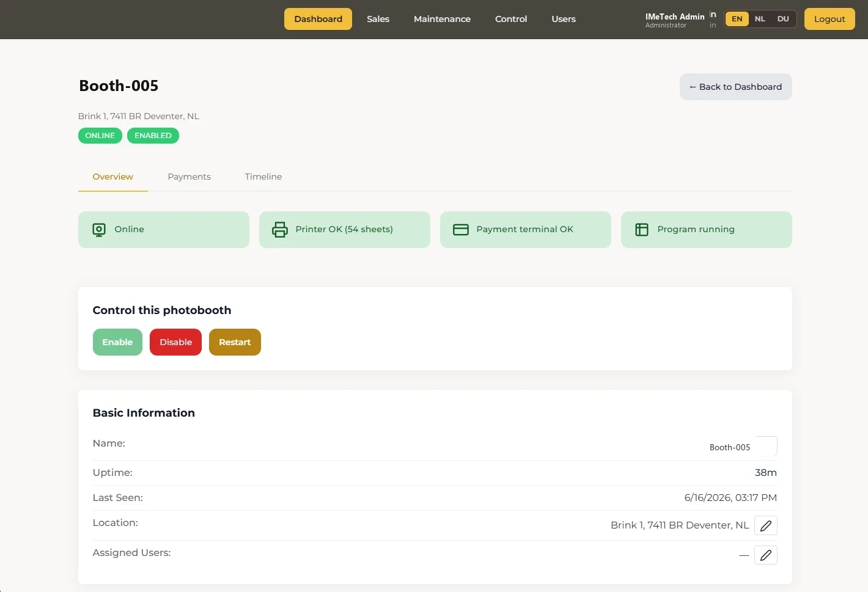Click the Assigned Users: label
The image size is (868, 592).
[x=131, y=553]
